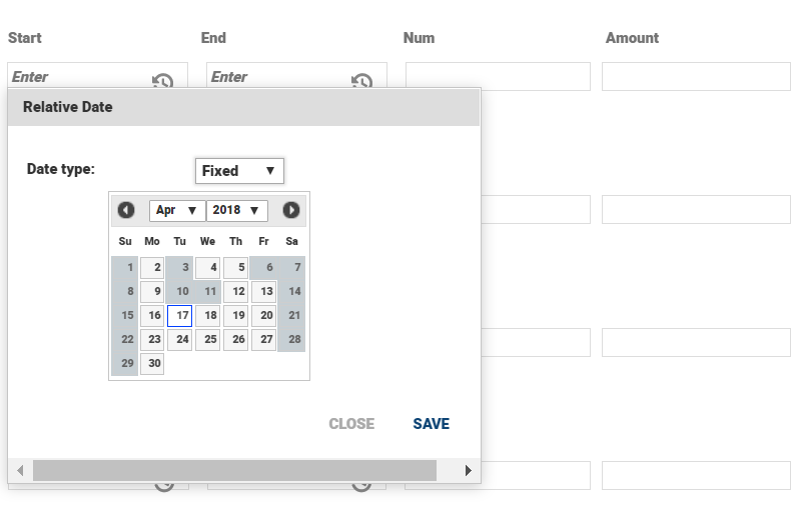794x508 pixels.
Task: Choose April 2 in the calendar
Action: tap(152, 268)
